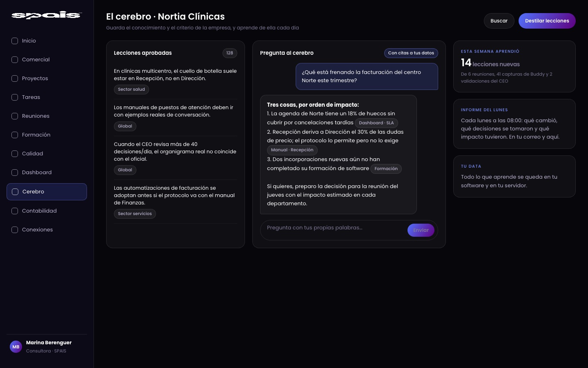Click the square icon beside Reuniones
The image size is (588, 368).
point(15,116)
